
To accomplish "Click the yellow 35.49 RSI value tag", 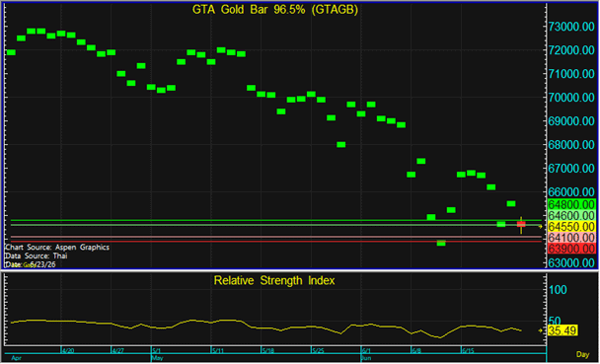I will coord(562,330).
